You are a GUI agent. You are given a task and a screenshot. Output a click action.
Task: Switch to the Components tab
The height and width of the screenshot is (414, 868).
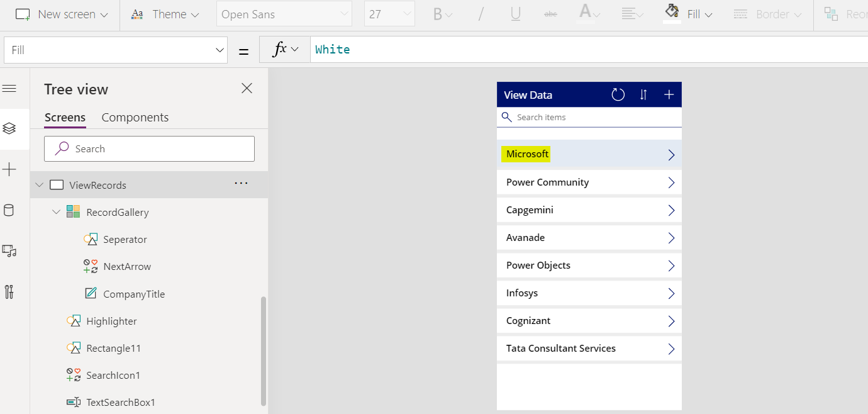pos(135,118)
